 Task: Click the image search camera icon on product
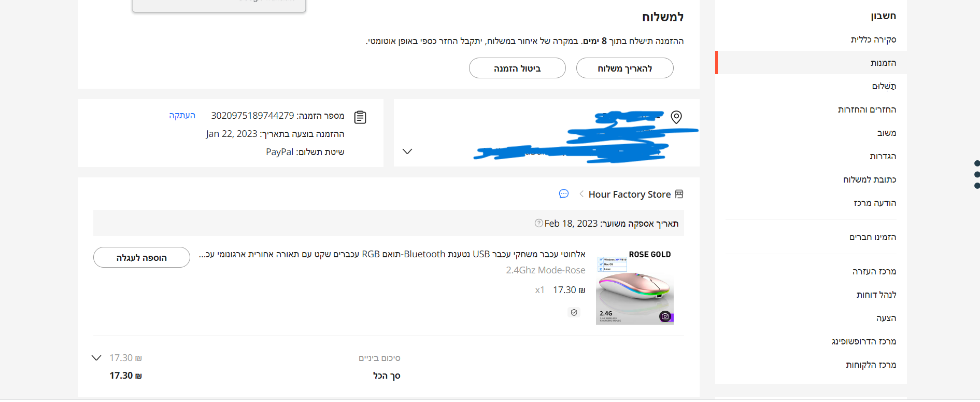tap(665, 316)
